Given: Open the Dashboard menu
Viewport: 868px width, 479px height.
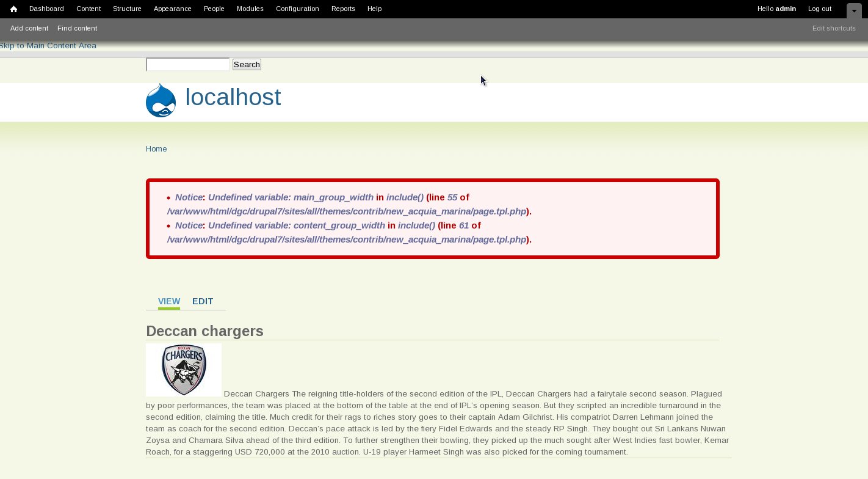Looking at the screenshot, I should 46,9.
